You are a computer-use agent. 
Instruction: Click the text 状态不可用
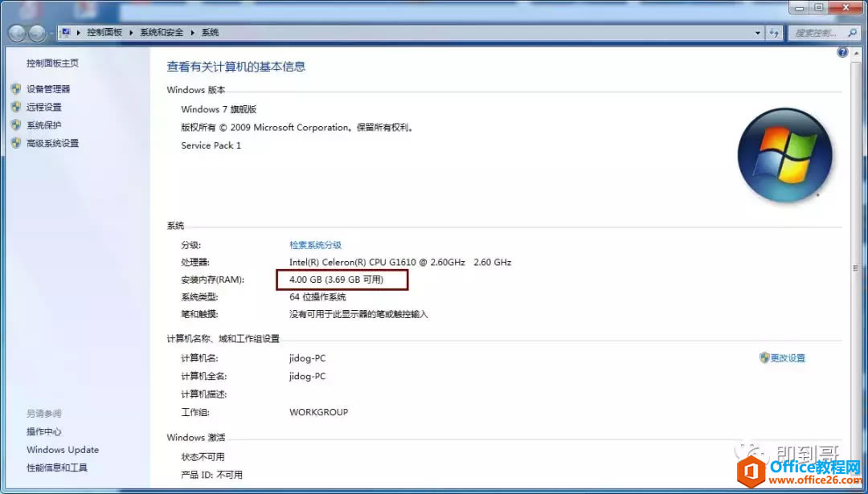(203, 457)
